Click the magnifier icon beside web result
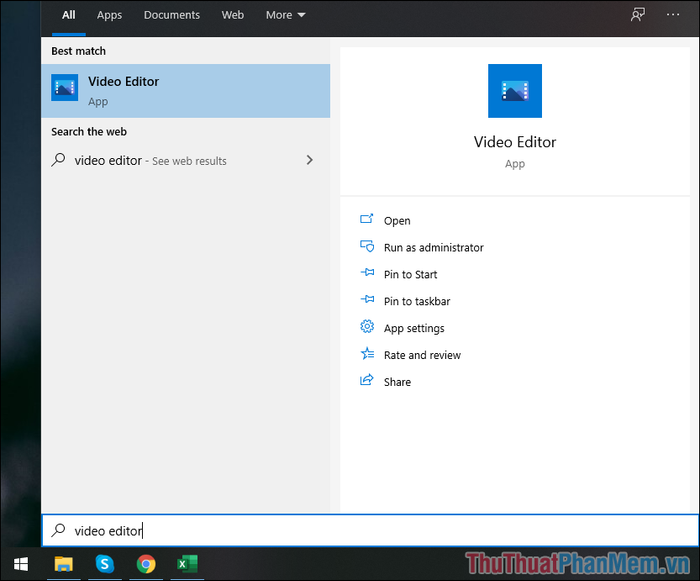The width and height of the screenshot is (700, 581). point(58,160)
